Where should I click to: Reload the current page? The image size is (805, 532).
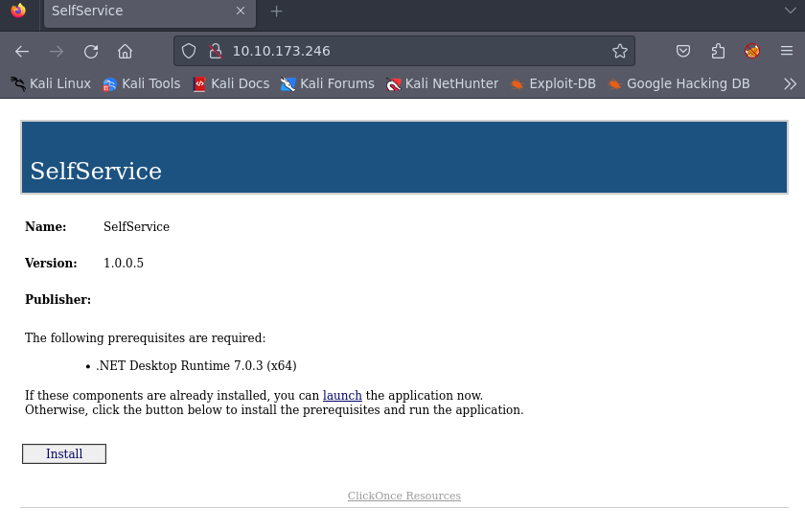coord(91,52)
